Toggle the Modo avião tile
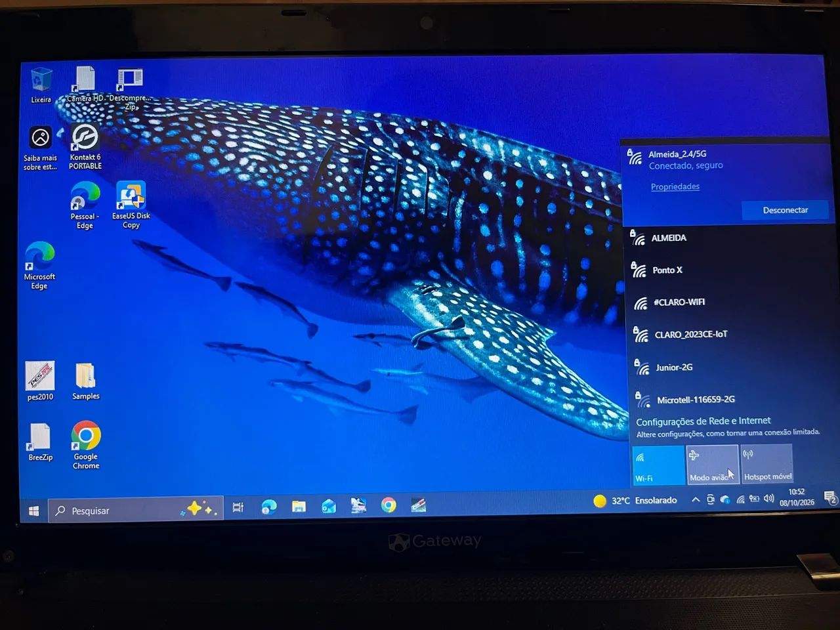Image resolution: width=840 pixels, height=630 pixels. click(713, 464)
